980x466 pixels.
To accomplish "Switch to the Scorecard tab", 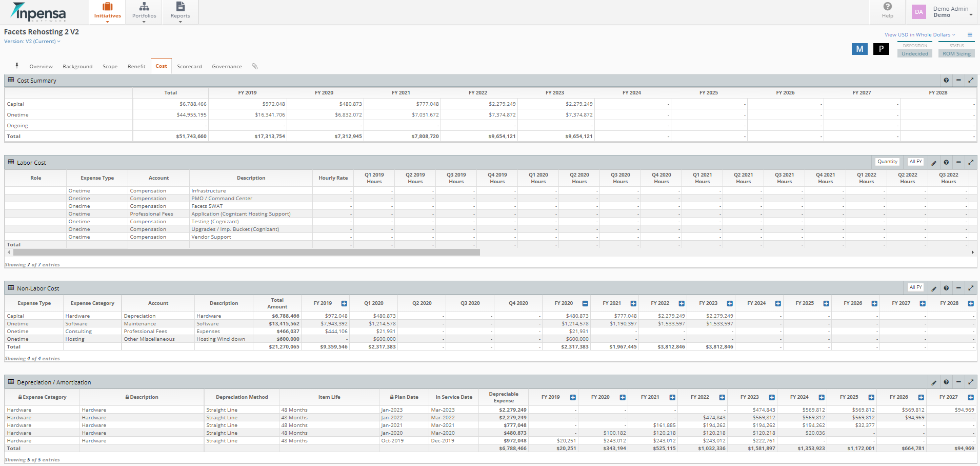I will click(189, 67).
